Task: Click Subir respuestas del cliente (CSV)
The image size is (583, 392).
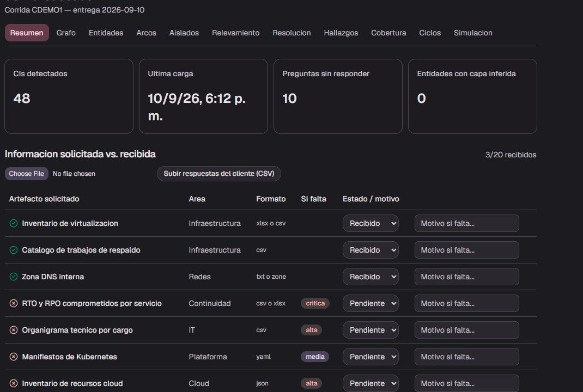Action: click(x=219, y=174)
